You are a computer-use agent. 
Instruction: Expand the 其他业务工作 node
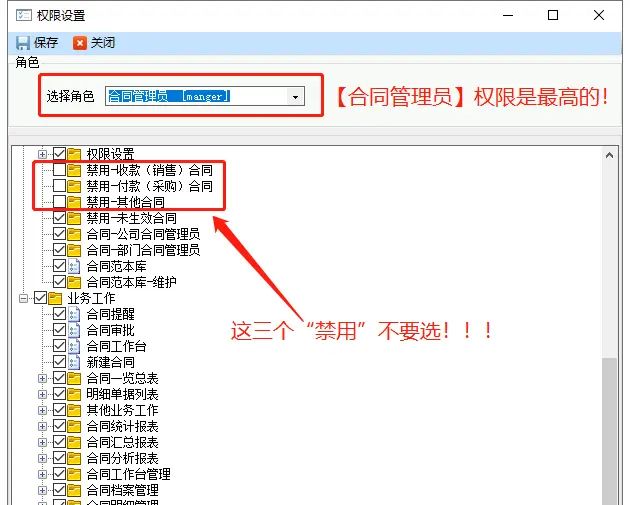(42, 411)
